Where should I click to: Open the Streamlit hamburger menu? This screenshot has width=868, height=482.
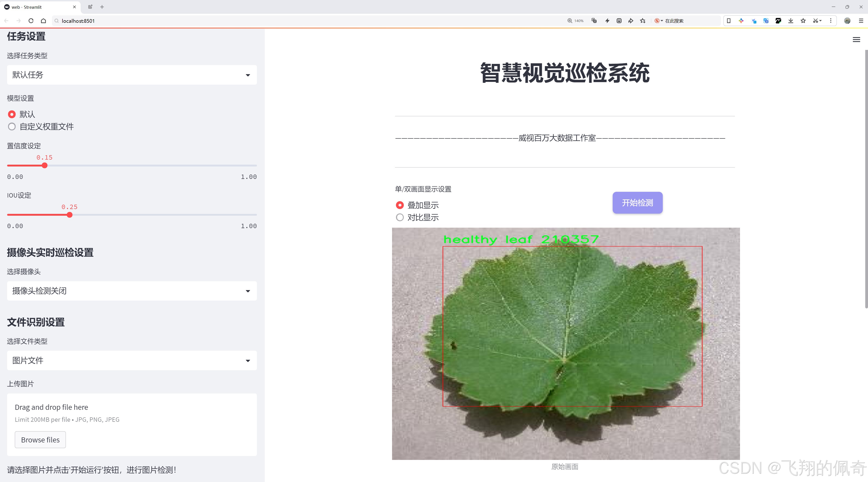click(856, 40)
